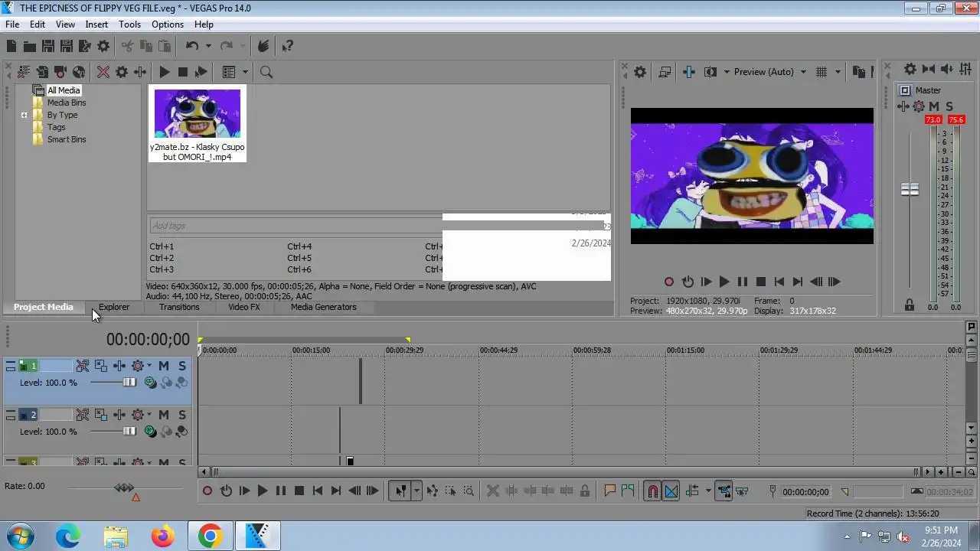This screenshot has width=980, height=551.
Task: Preview on external monitor
Action: click(665, 72)
